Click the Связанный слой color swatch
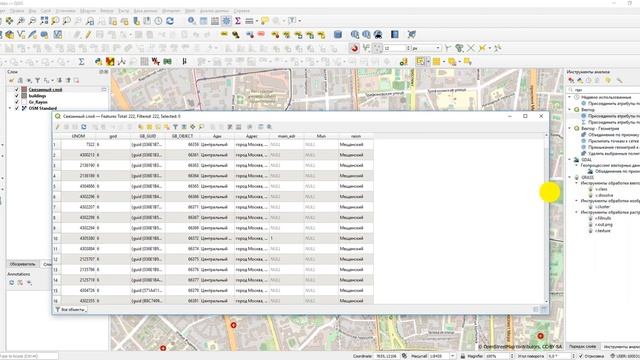 (24, 89)
